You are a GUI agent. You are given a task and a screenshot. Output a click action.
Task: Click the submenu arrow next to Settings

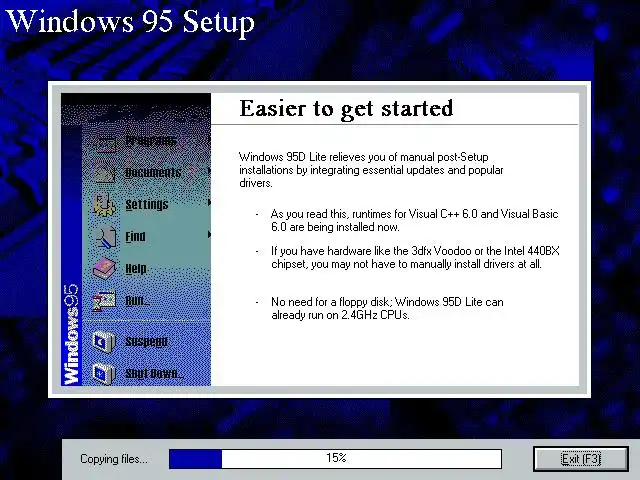pos(209,202)
